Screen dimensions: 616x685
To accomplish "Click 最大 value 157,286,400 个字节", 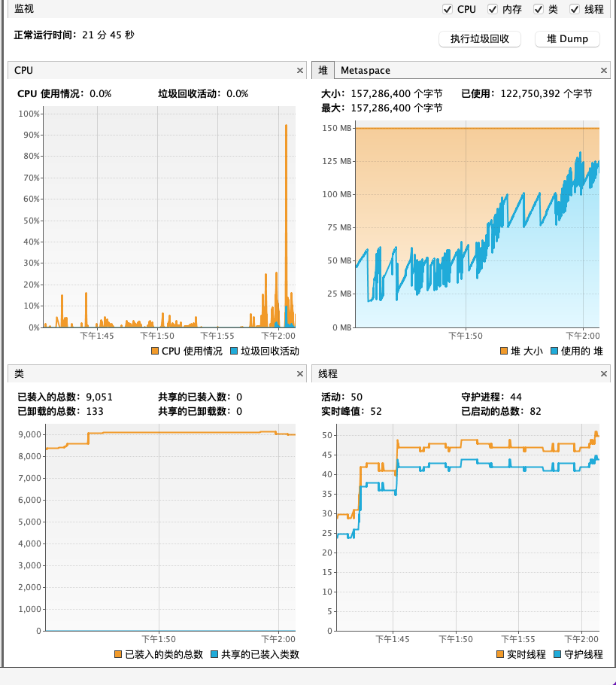I will tap(396, 108).
